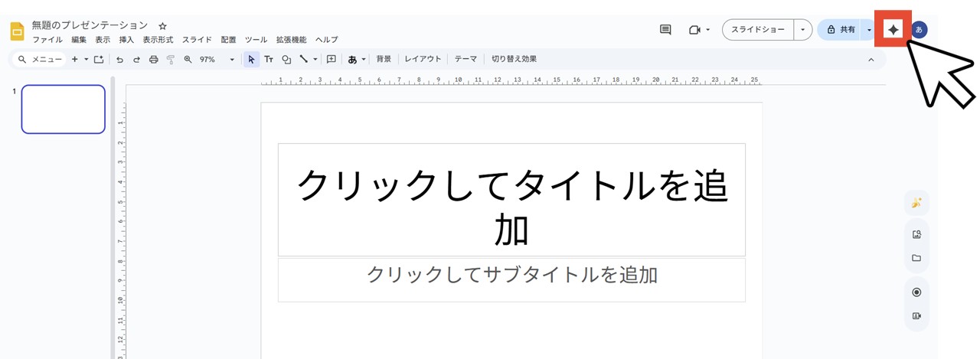Star the untitled presentation
Viewport: 980px width, 359px height.
coord(162,26)
